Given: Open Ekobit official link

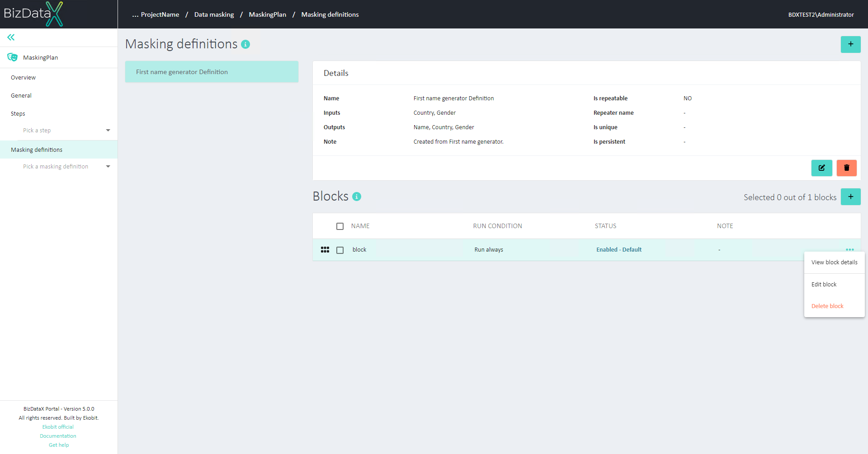Looking at the screenshot, I should 58,427.
